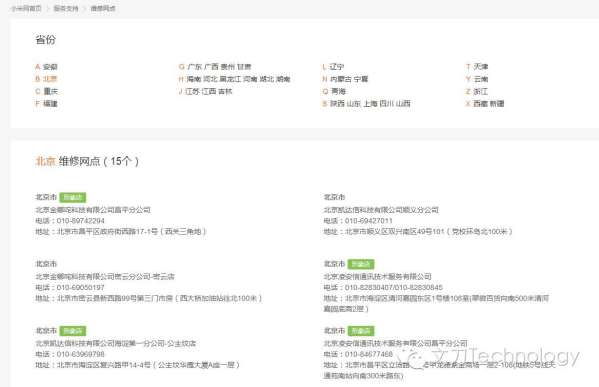Pick 湖南 from H row

point(283,79)
